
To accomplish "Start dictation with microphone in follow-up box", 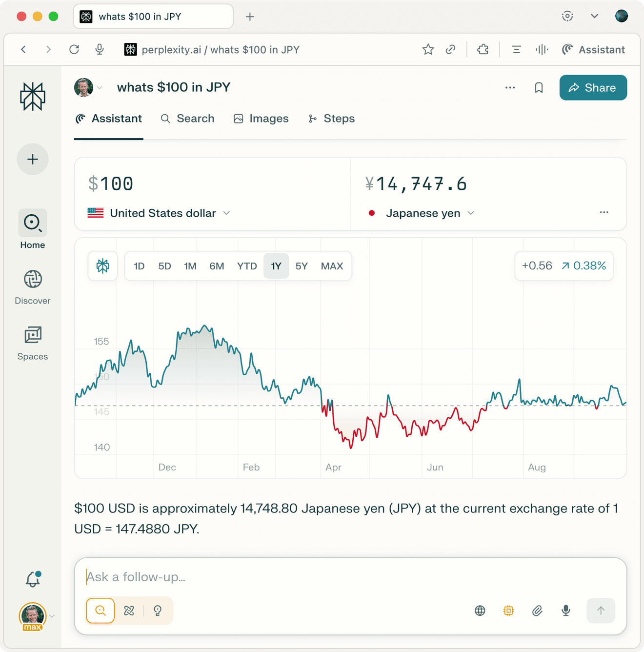I will pyautogui.click(x=566, y=611).
